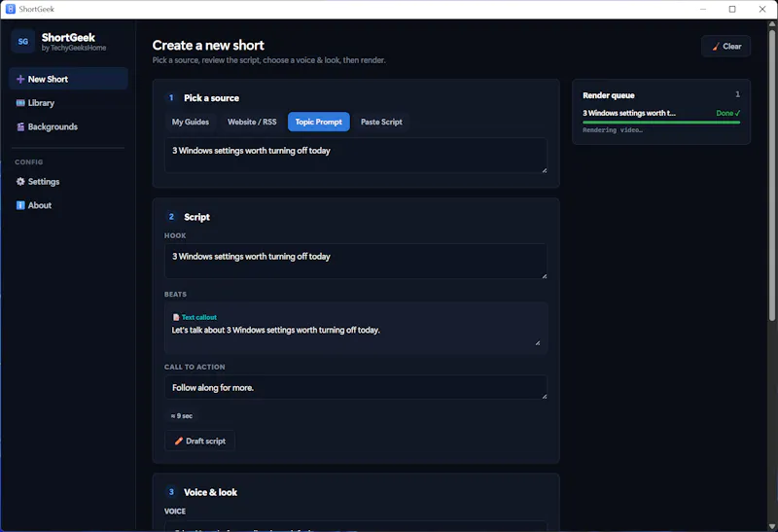778x532 pixels.
Task: Click the Draft script button
Action: pos(199,441)
